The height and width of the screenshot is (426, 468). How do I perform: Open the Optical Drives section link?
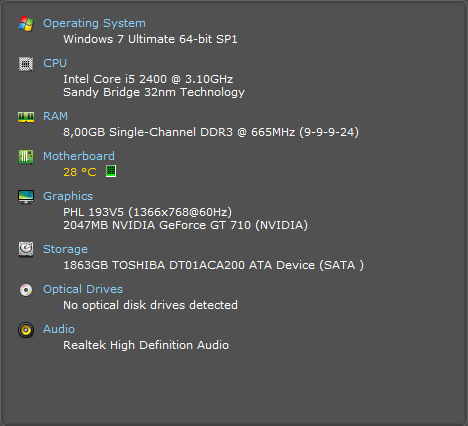(83, 289)
